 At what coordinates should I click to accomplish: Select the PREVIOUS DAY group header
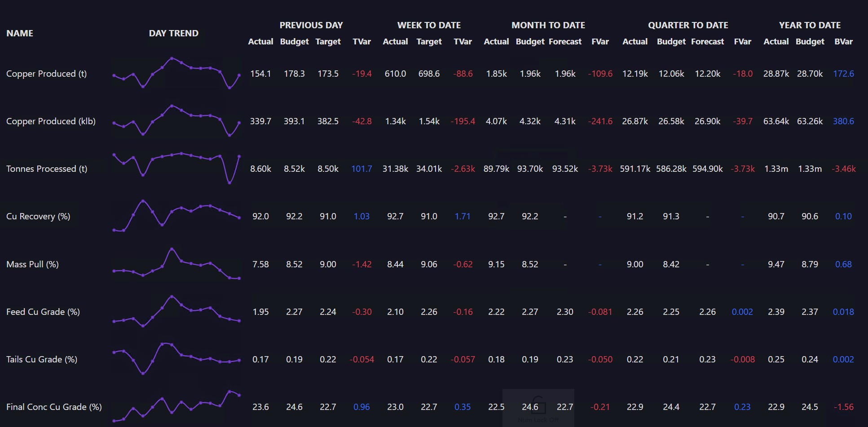[311, 25]
